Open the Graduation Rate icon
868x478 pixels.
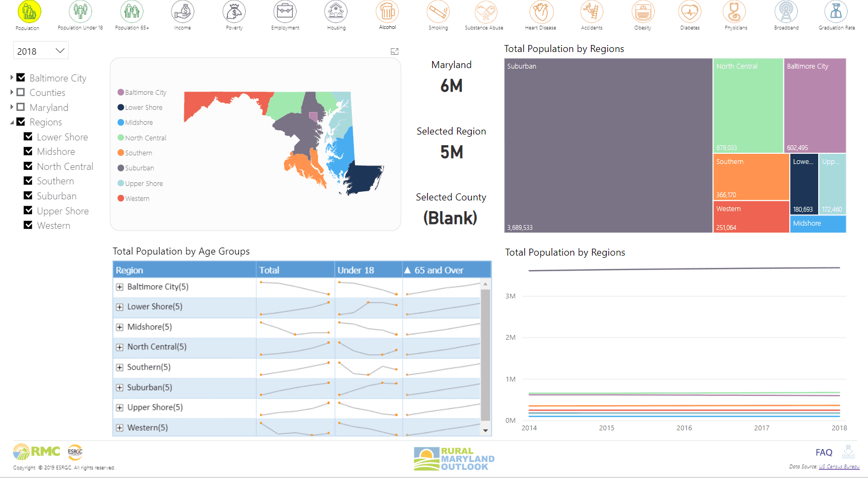[x=836, y=11]
